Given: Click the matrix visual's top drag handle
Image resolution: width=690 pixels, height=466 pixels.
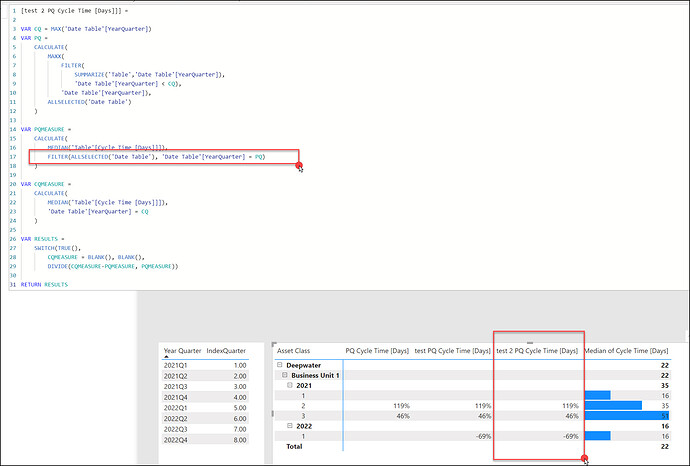Looking at the screenshot, I should [x=530, y=342].
